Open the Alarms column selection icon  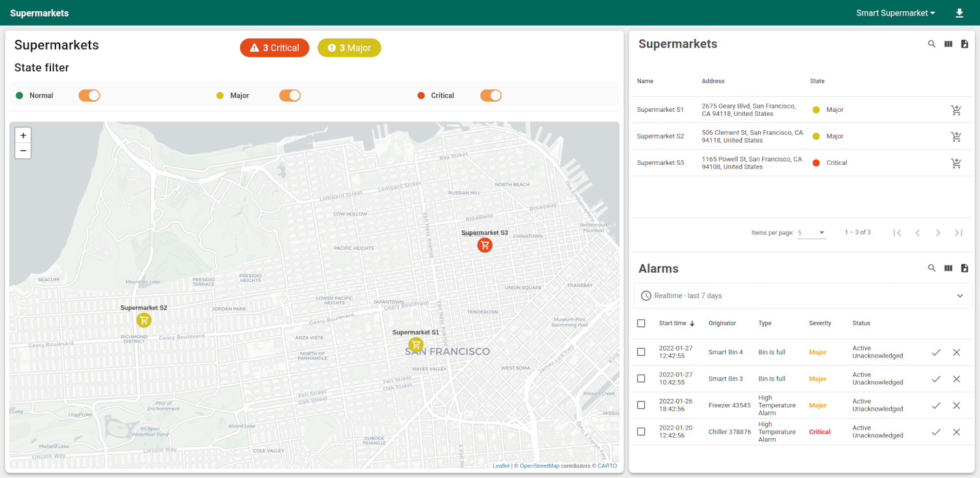click(948, 268)
